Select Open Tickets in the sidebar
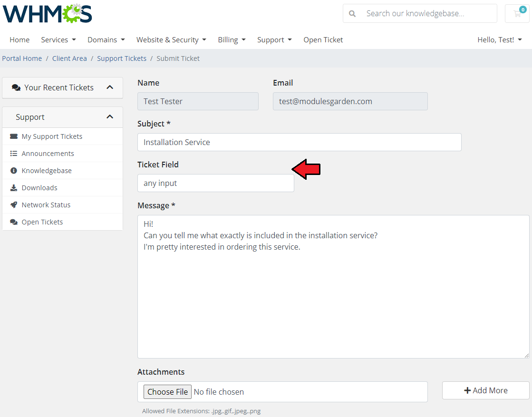 62,222
